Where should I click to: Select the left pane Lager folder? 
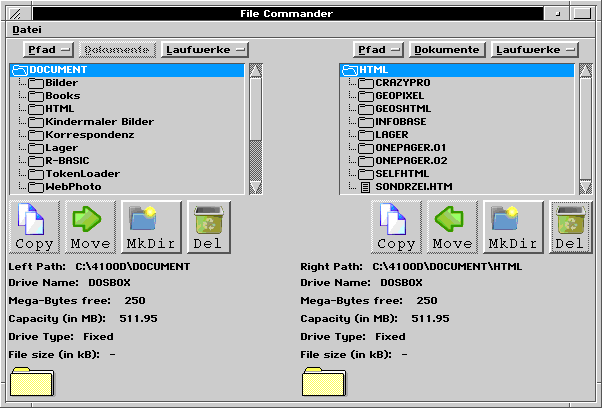point(127,148)
